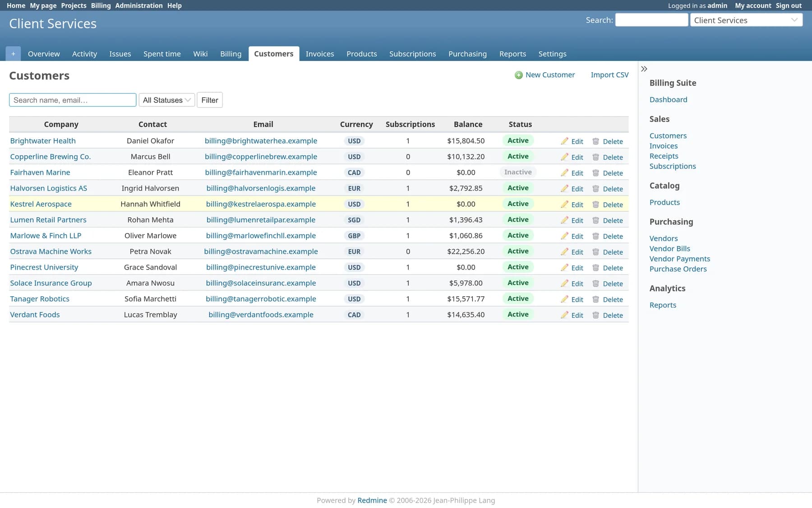Viewport: 812px width, 508px height.
Task: Open Purchase Orders in the sidebar
Action: coord(678,269)
